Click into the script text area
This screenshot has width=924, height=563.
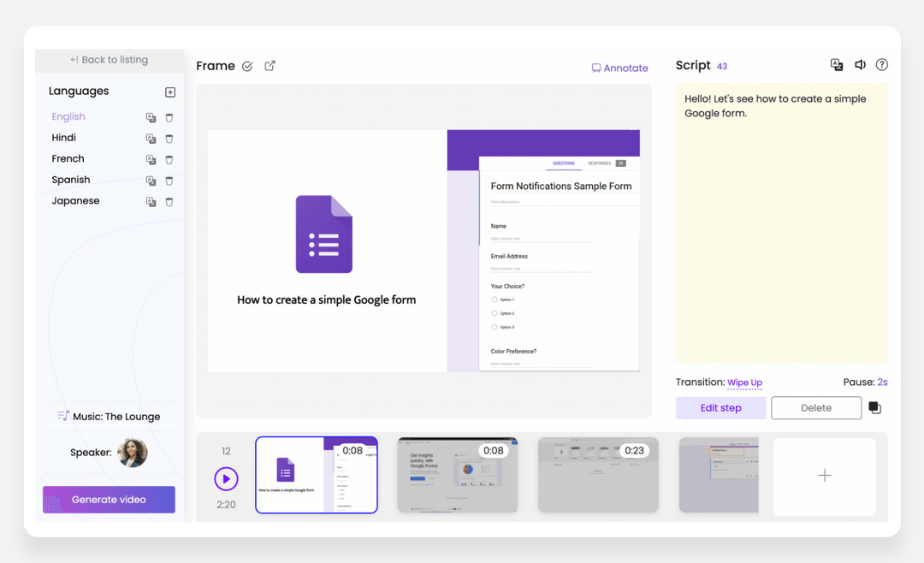[x=781, y=222]
